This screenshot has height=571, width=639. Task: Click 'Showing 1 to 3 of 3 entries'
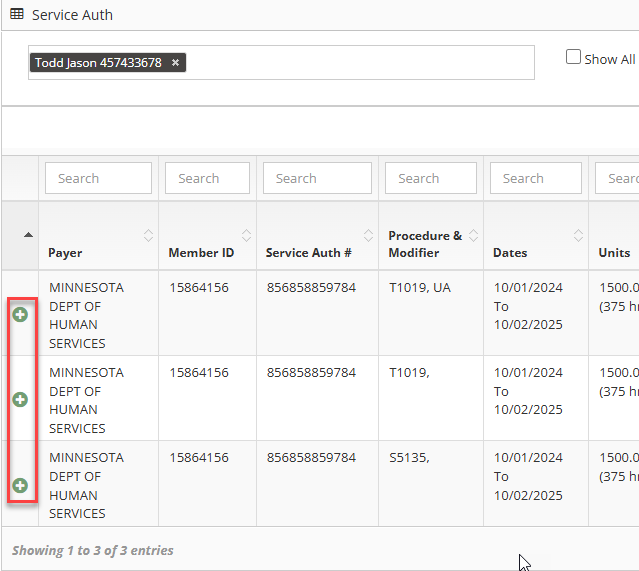[93, 550]
